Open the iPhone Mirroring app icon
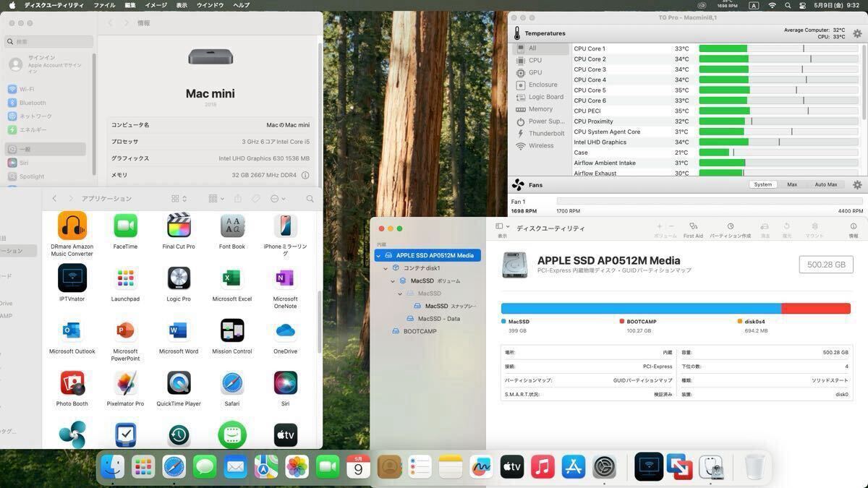Screen dimensions: 868x488 coord(285,226)
